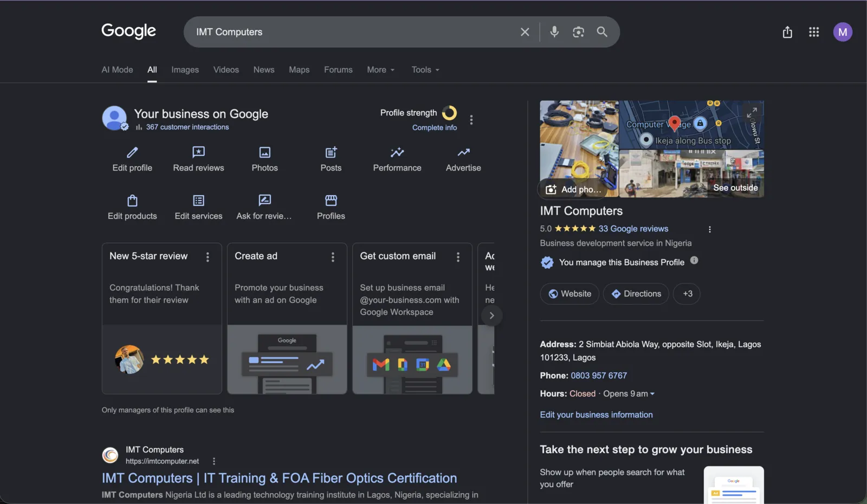Open Edit services
Image resolution: width=867 pixels, height=504 pixels.
pyautogui.click(x=198, y=207)
